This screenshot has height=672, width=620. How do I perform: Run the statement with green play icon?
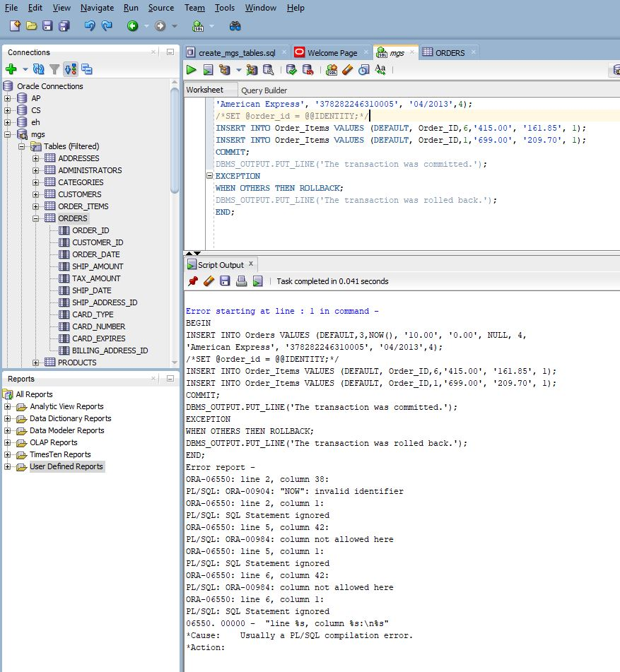pyautogui.click(x=191, y=69)
